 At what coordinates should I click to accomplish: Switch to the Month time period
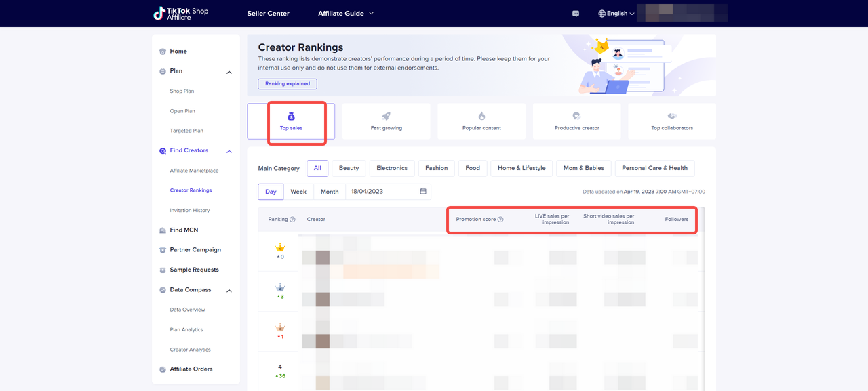(330, 192)
